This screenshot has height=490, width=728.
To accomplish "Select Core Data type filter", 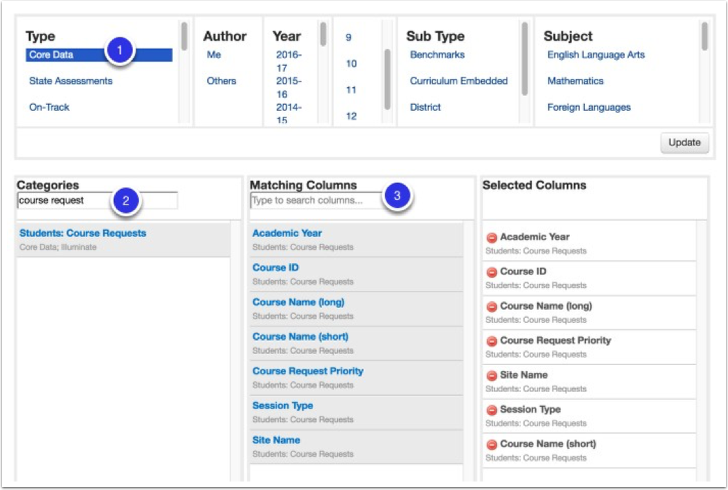I will pos(99,55).
